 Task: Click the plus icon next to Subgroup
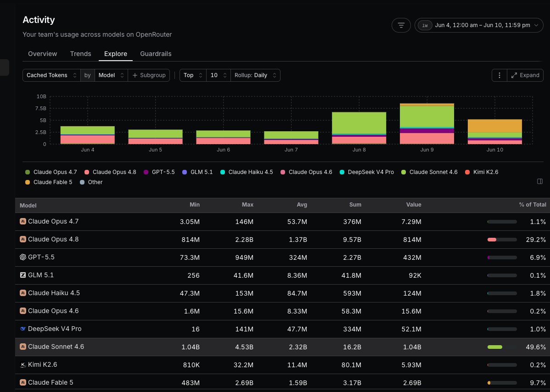[x=135, y=75]
